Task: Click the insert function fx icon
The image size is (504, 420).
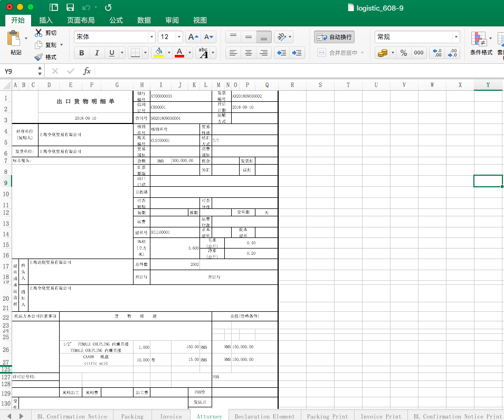Action: click(87, 71)
